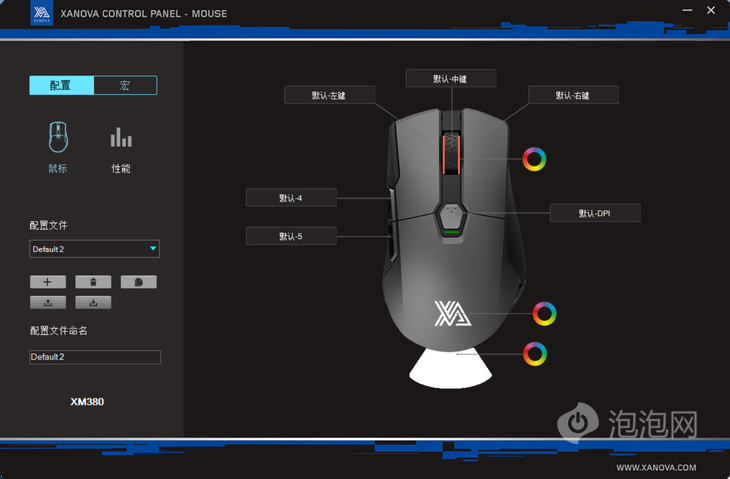Click the 默认-左键 button assignment
Screen dimensions: 730x479
[330, 95]
